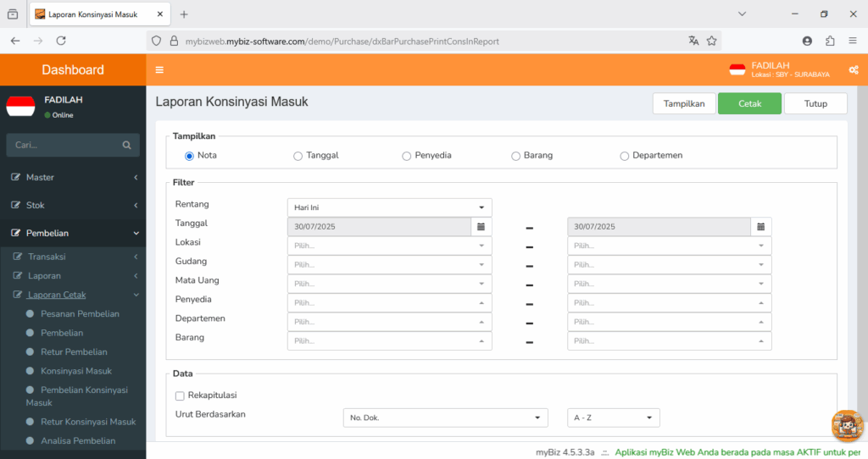Open the browser extensions icon
The image size is (868, 459).
(830, 41)
